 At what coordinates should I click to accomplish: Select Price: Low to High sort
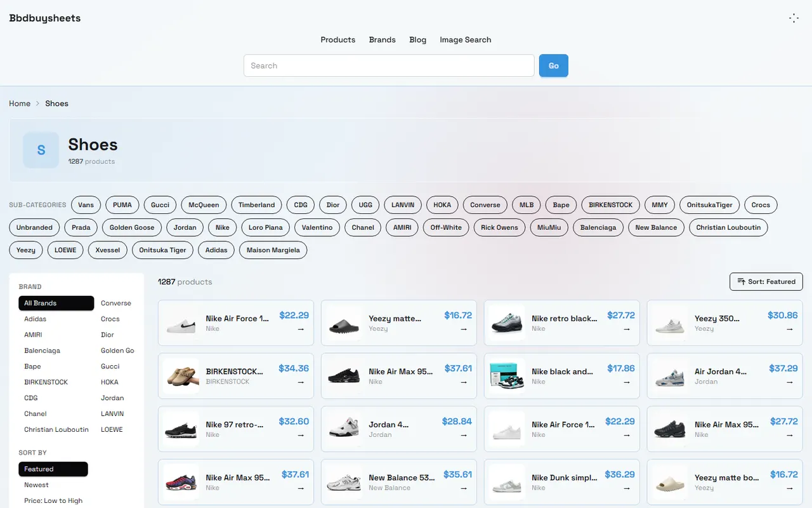click(53, 501)
